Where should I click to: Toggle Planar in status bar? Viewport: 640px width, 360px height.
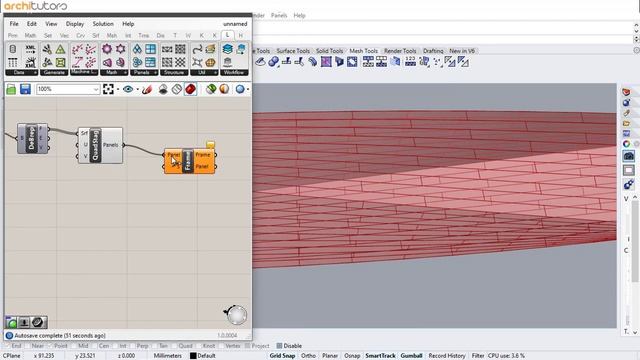(330, 356)
